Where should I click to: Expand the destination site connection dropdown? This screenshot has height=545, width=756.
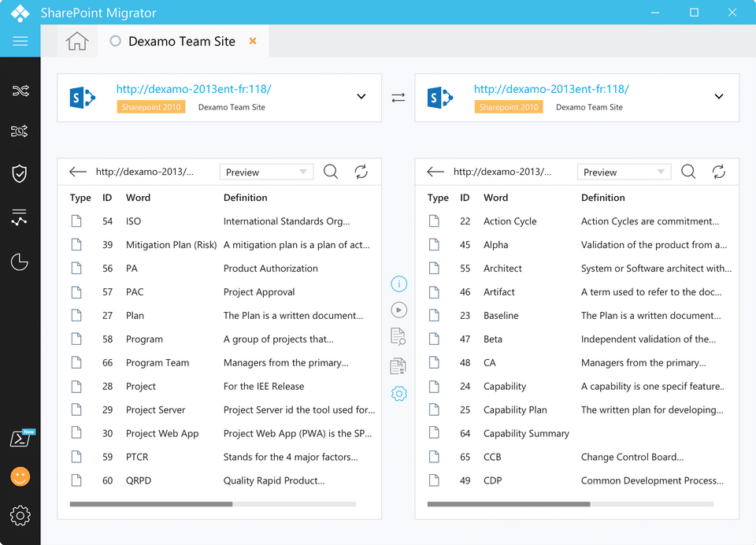coord(719,96)
